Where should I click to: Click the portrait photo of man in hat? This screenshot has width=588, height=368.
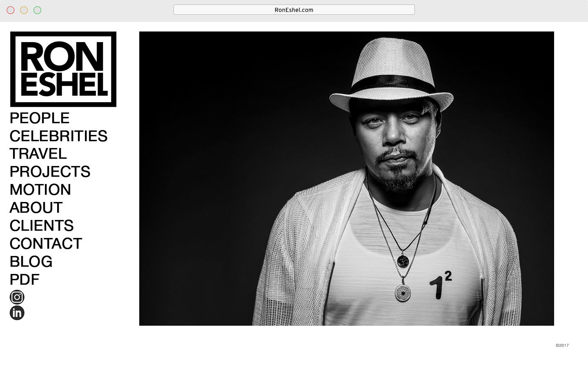347,179
